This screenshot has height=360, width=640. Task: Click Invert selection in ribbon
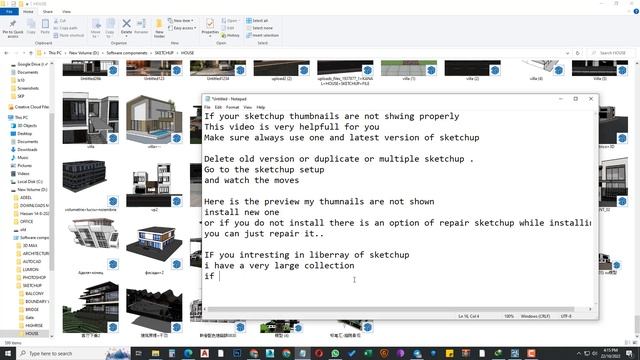coord(262,36)
